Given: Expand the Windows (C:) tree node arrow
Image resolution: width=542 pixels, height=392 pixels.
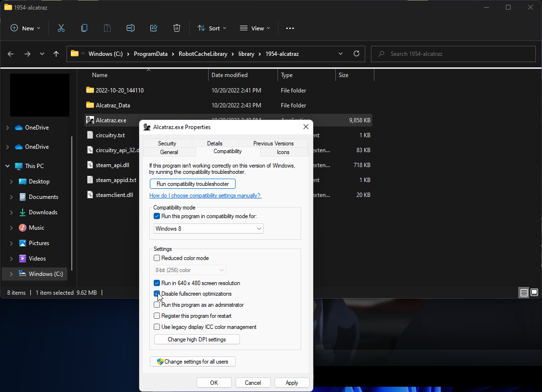Looking at the screenshot, I should tap(12, 274).
